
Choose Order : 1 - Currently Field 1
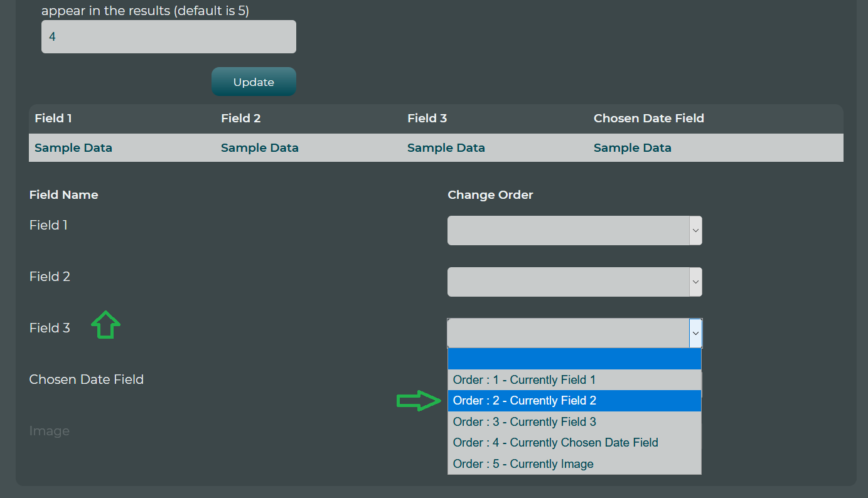click(x=574, y=379)
